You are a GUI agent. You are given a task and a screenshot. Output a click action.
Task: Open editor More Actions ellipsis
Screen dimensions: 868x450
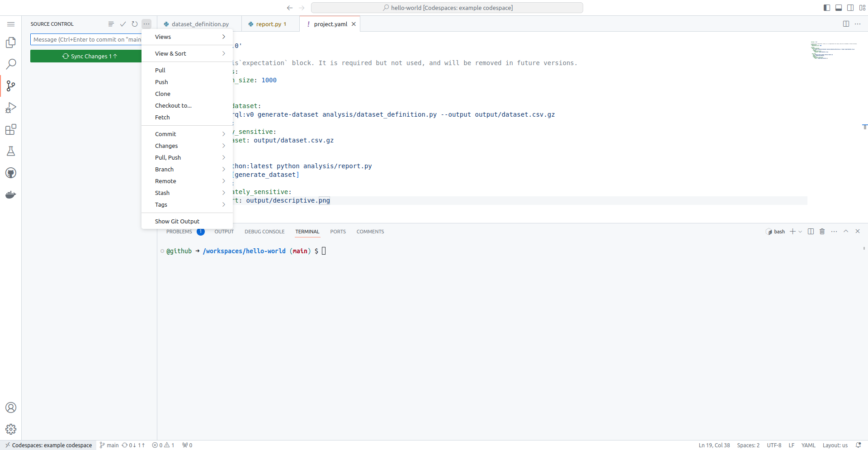point(858,24)
